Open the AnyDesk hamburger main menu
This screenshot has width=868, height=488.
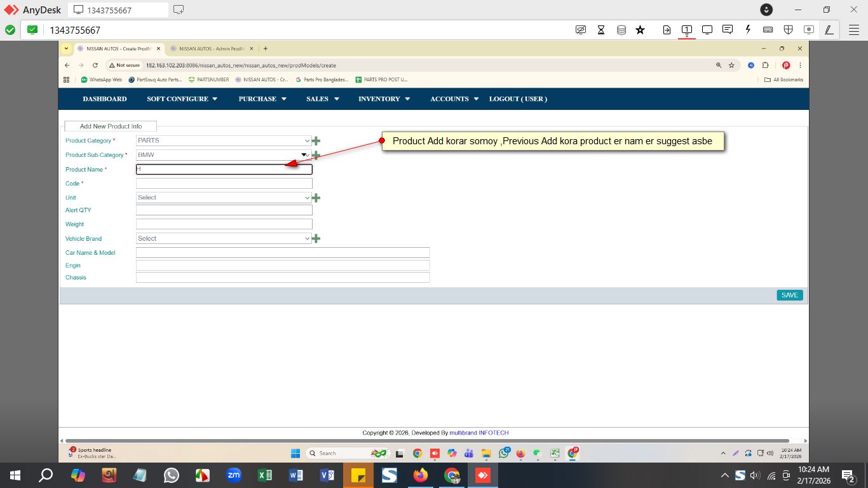click(853, 30)
